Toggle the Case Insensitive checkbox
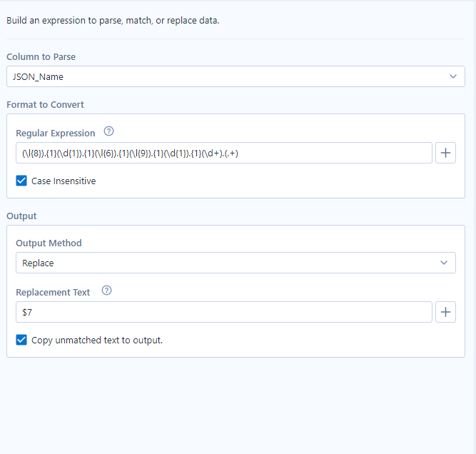This screenshot has height=454, width=476. (x=21, y=181)
